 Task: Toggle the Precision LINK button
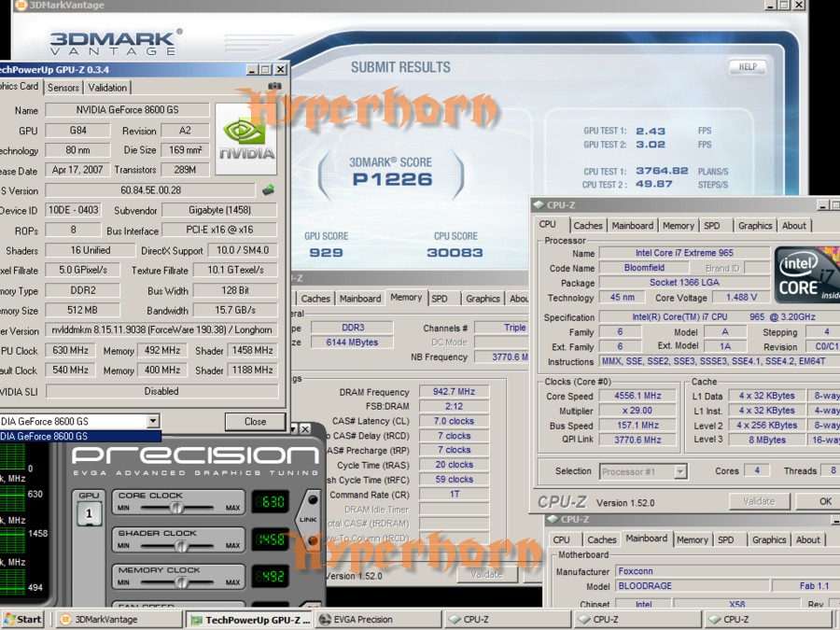(x=310, y=519)
